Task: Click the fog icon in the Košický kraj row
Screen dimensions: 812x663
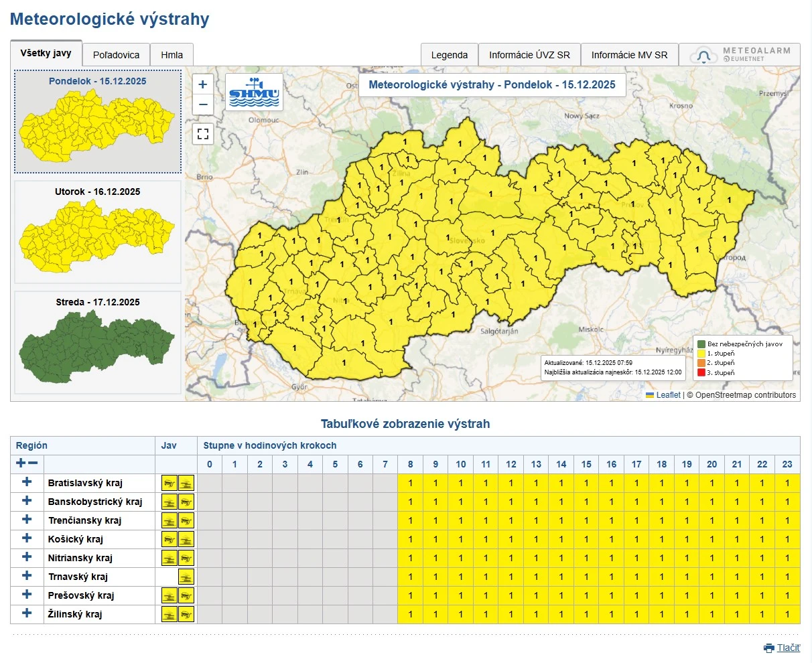Action: [186, 539]
